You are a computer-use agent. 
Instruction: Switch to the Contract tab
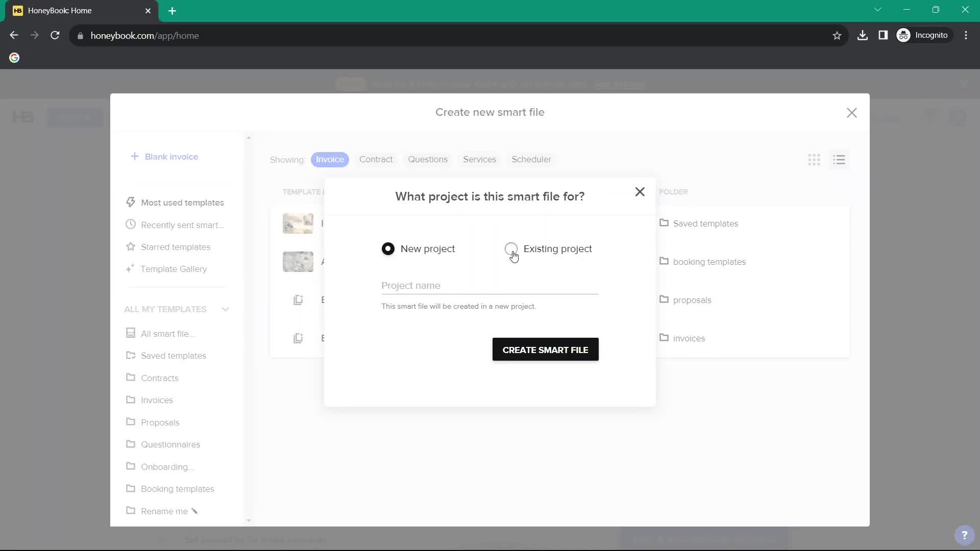pyautogui.click(x=377, y=160)
